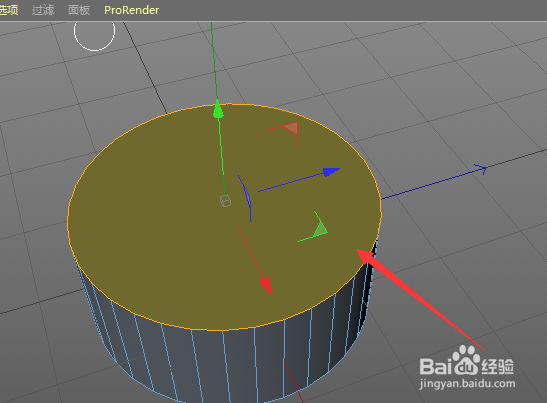Grab the green Y-axis move arrow
The image size is (547, 403).
[x=218, y=109]
